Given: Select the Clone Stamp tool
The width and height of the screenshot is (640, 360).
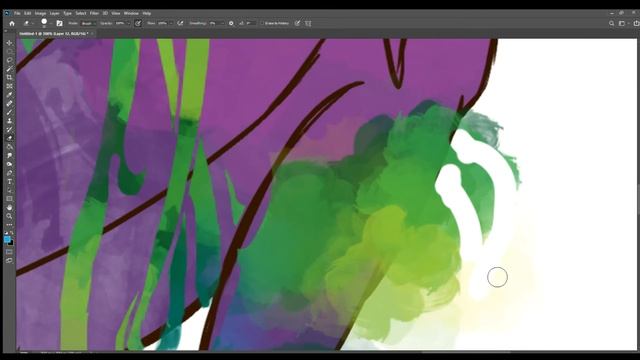Looking at the screenshot, I should (9, 121).
